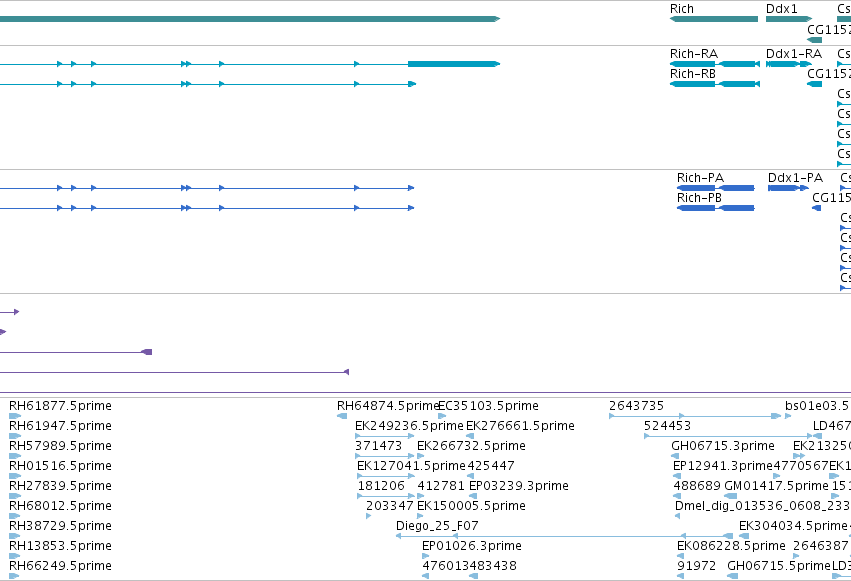Click EP12941.3prime
Screen dimensions: 851x581
(722, 466)
